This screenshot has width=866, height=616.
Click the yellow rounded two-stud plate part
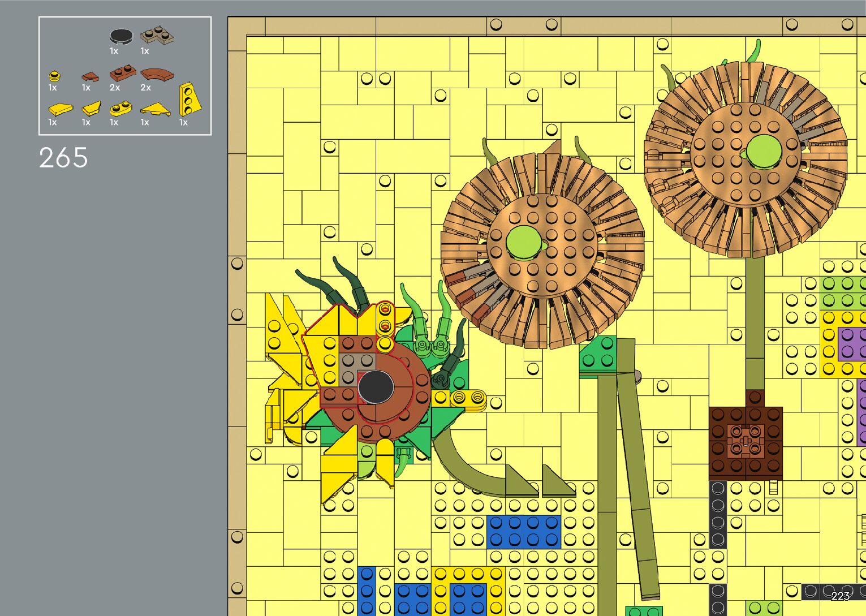pyautogui.click(x=120, y=108)
